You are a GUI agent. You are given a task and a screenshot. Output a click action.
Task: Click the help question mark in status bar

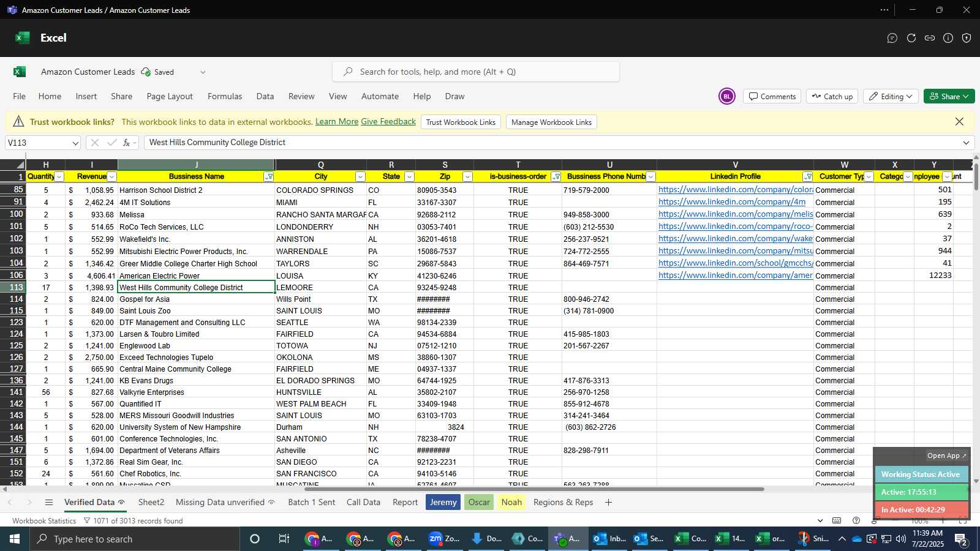[x=856, y=520]
